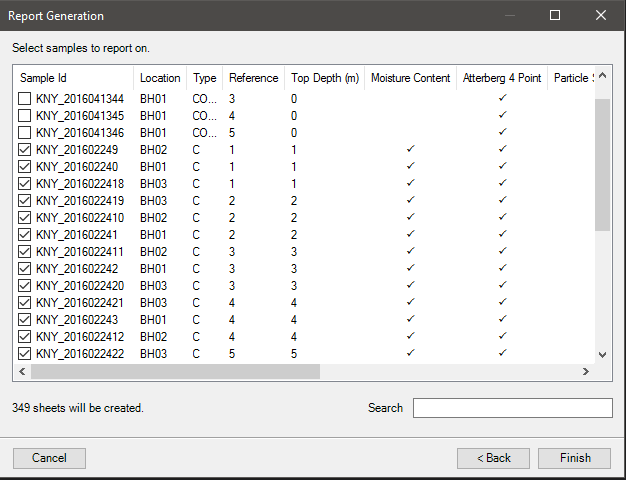Select the KNY_2016022422 sample id text
Image resolution: width=626 pixels, height=480 pixels.
tap(80, 354)
